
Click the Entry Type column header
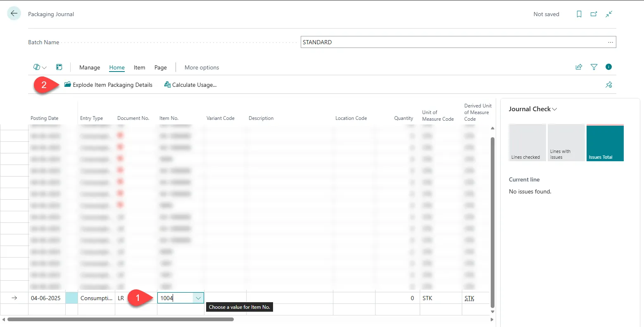coord(91,118)
